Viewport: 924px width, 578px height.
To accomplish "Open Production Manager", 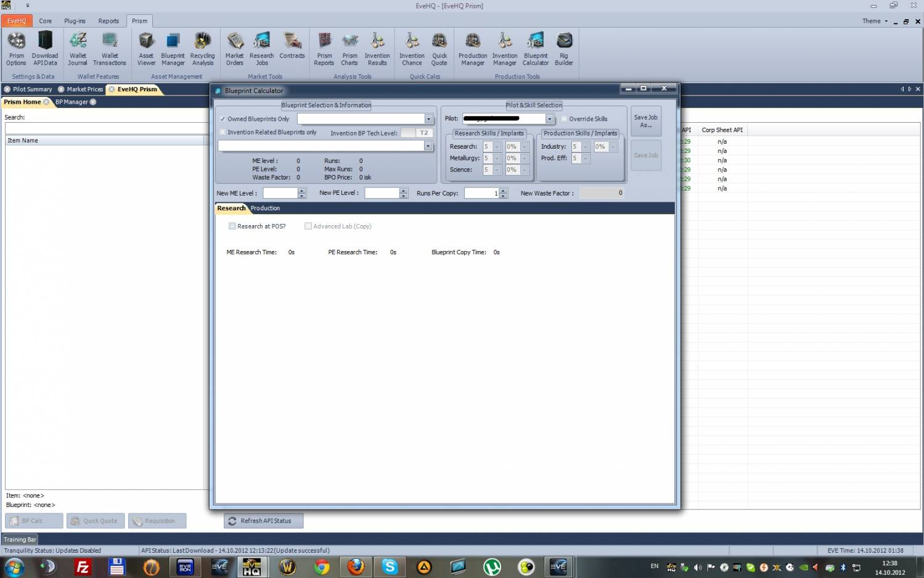I will [x=473, y=49].
